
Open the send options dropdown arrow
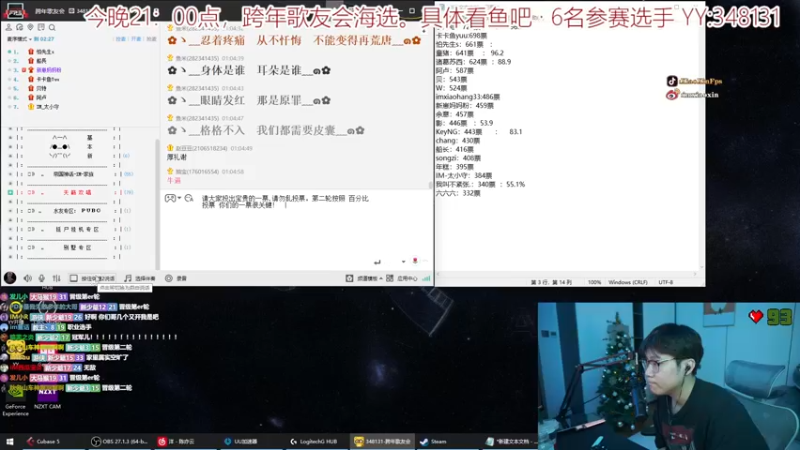pos(403,262)
